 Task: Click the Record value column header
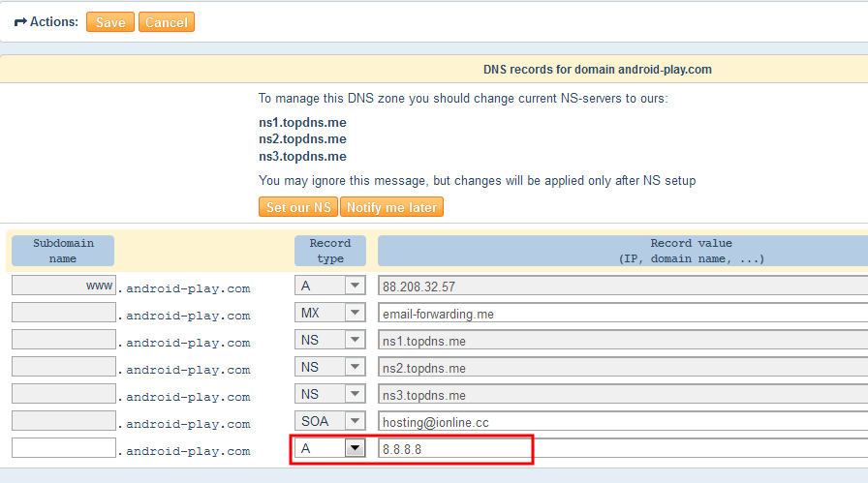coord(691,251)
